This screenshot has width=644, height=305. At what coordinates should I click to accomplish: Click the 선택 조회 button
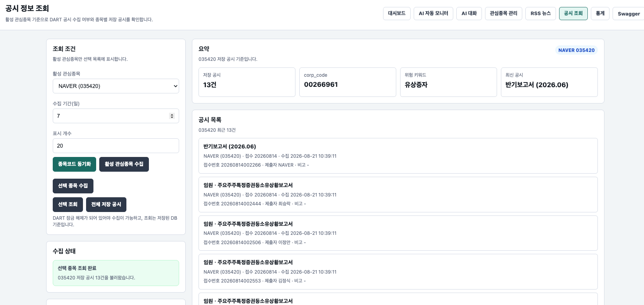click(68, 205)
